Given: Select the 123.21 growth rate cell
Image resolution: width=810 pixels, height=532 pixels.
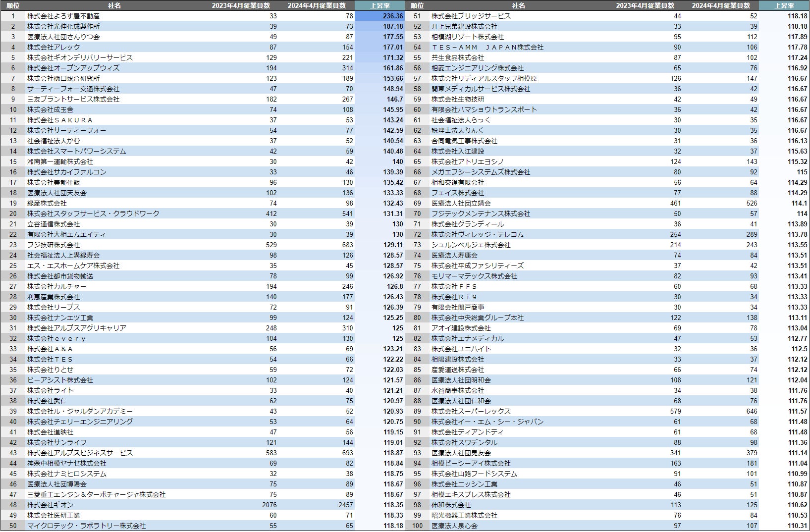Looking at the screenshot, I should pos(393,349).
